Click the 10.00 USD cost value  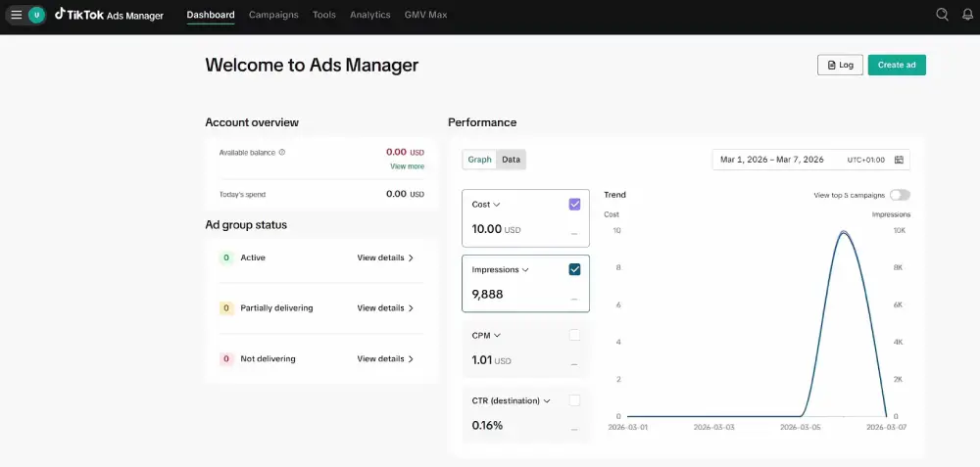pyautogui.click(x=496, y=229)
